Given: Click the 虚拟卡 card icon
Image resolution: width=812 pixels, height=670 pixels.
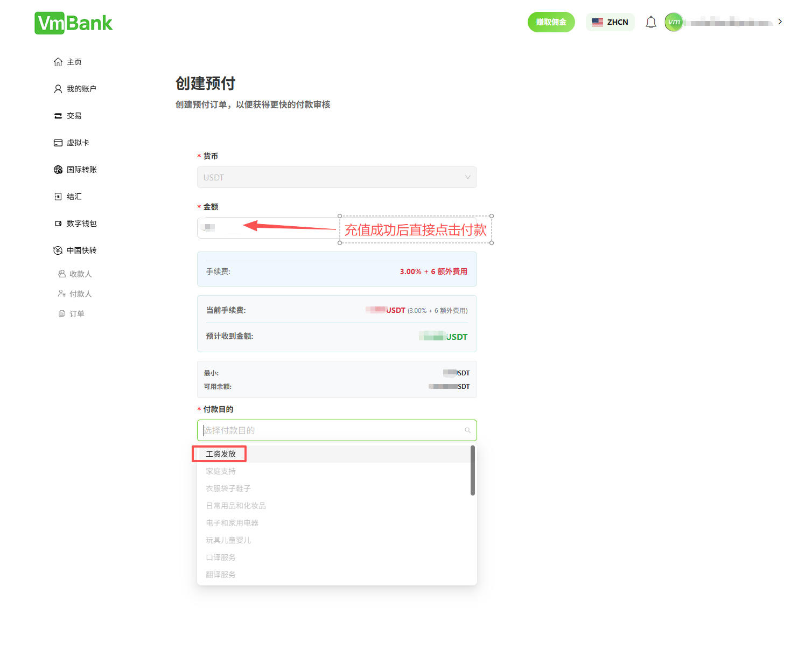Looking at the screenshot, I should [58, 142].
